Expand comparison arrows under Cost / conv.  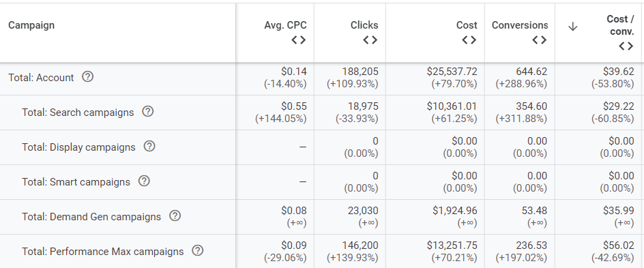pyautogui.click(x=626, y=46)
